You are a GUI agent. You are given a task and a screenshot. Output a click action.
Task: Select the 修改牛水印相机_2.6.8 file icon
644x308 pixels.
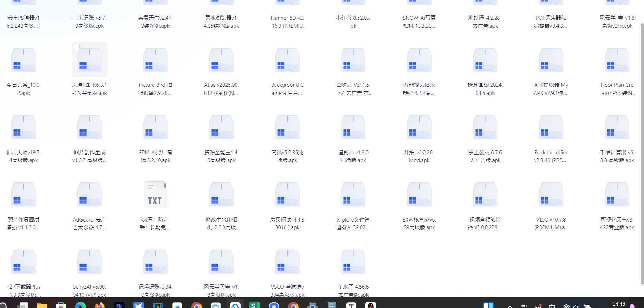click(221, 194)
